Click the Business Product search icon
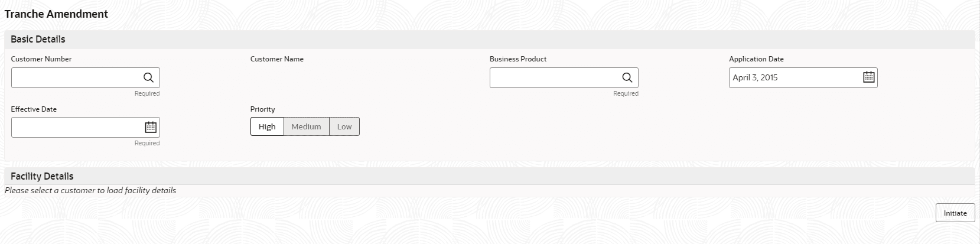The height and width of the screenshot is (244, 980). point(627,77)
